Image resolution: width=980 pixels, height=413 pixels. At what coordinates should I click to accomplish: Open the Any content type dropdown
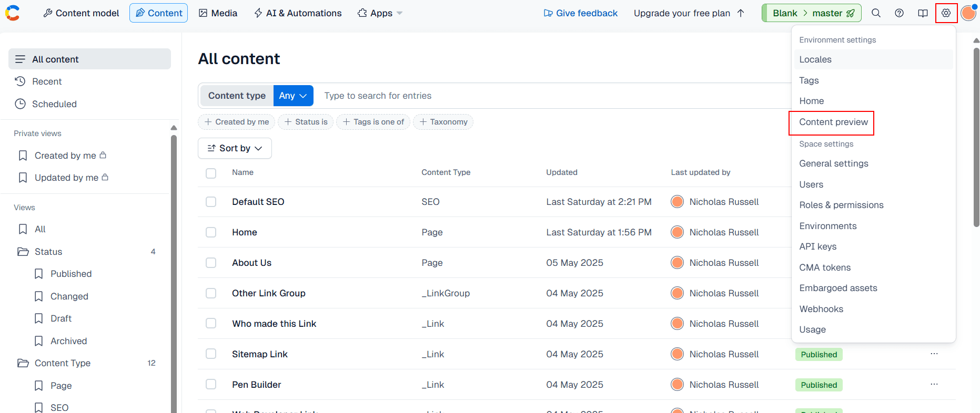pos(293,96)
